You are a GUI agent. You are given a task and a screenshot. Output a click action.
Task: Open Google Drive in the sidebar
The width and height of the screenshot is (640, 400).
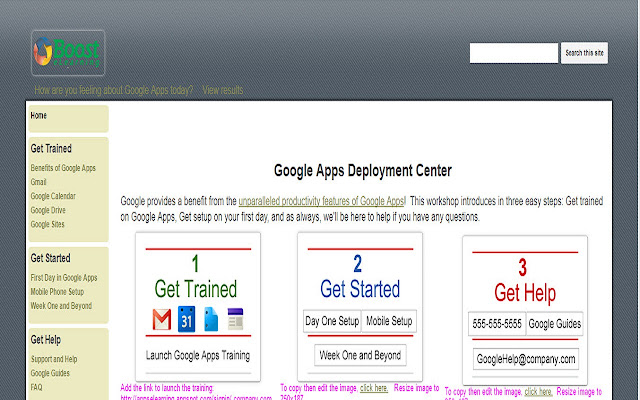click(x=48, y=210)
